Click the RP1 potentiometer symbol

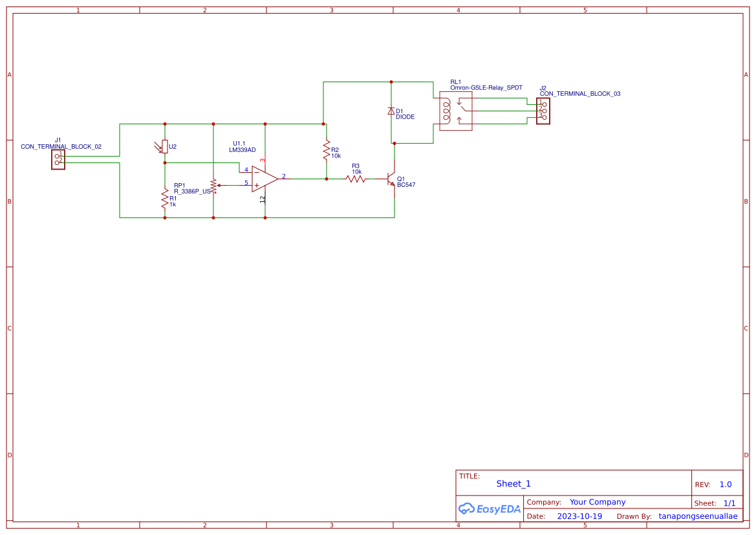[x=213, y=186]
